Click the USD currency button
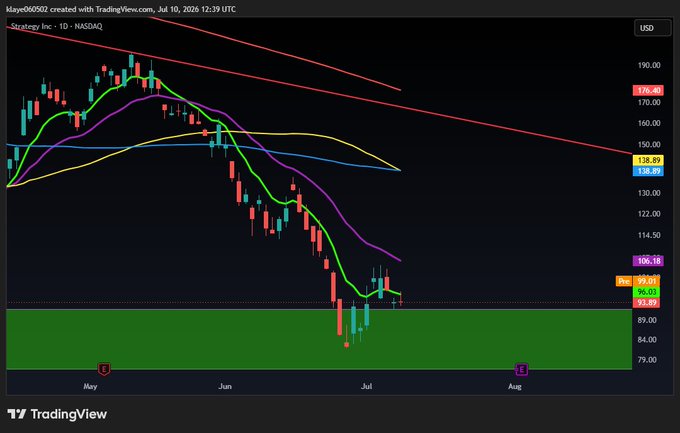680x433 pixels. pyautogui.click(x=652, y=28)
